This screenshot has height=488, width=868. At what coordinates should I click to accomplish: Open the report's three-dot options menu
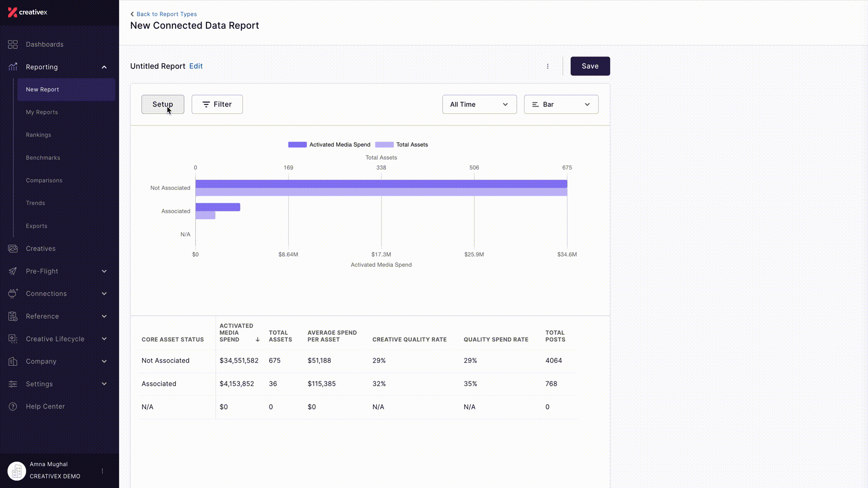point(547,66)
